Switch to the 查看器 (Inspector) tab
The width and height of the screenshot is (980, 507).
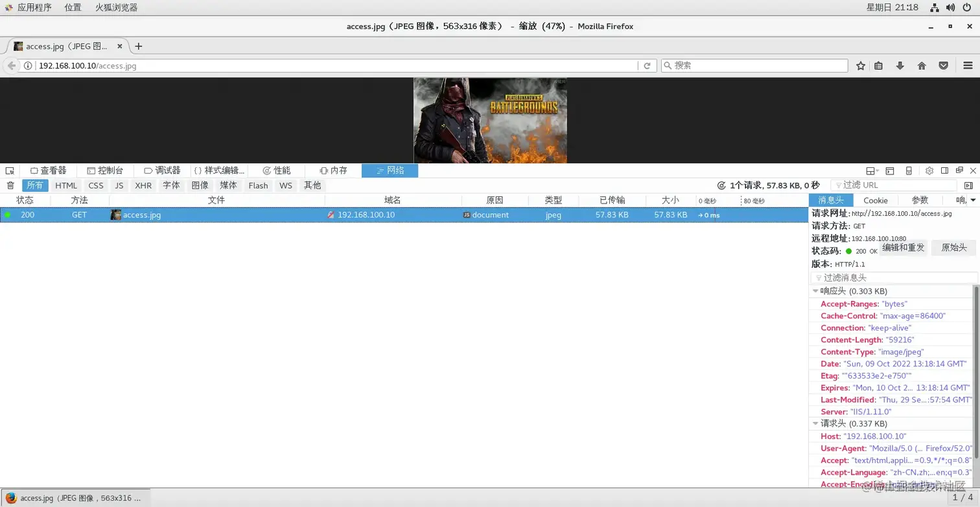tap(49, 171)
